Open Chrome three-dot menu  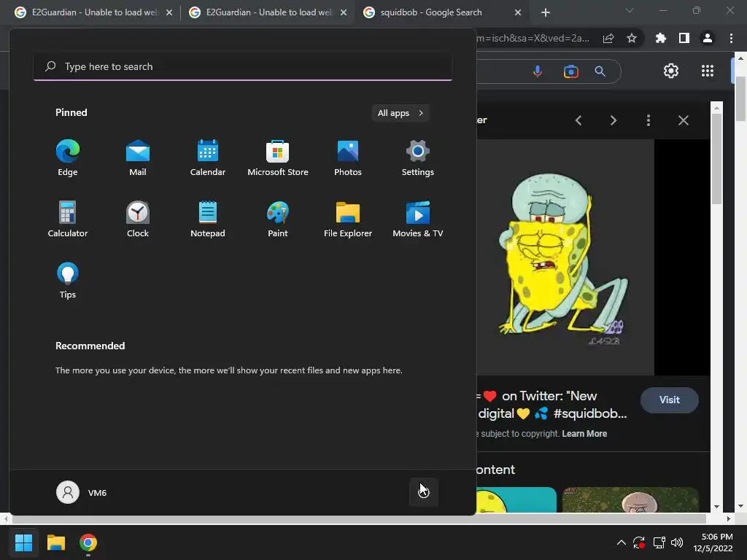click(731, 38)
